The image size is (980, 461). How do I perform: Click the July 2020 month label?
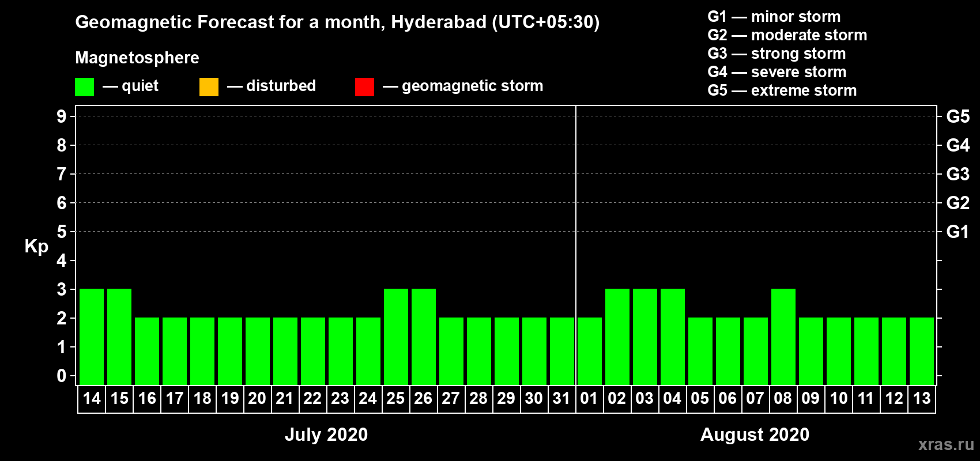click(326, 434)
